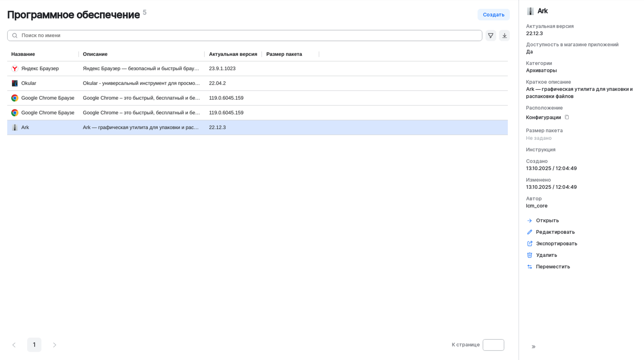Click the share icon beside Экспортировать
644x360 pixels.
(529, 243)
